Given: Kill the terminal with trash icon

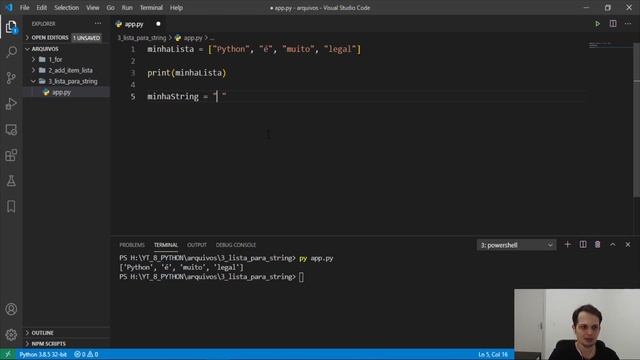Looking at the screenshot, I should pyautogui.click(x=598, y=244).
